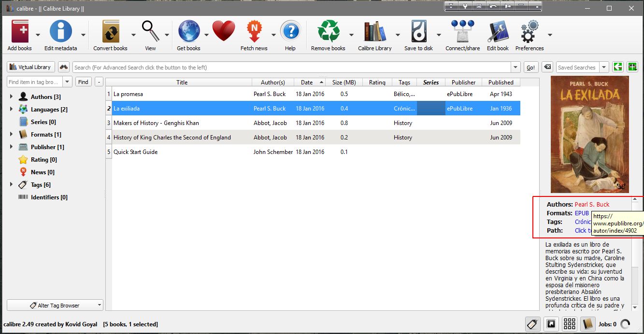Screen dimensions: 644x334
Task: Open Save to disk dropdown arrow
Action: click(x=439, y=35)
